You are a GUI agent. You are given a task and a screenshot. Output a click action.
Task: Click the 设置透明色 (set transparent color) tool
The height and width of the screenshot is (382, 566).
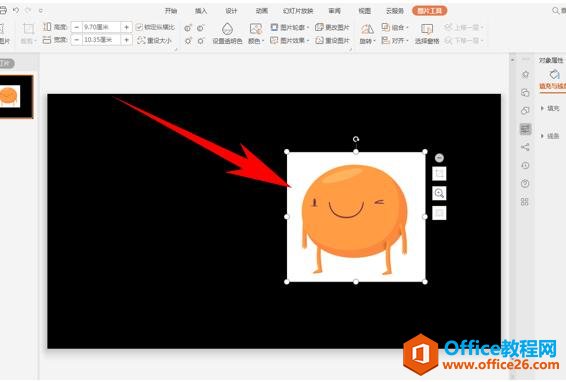227,34
